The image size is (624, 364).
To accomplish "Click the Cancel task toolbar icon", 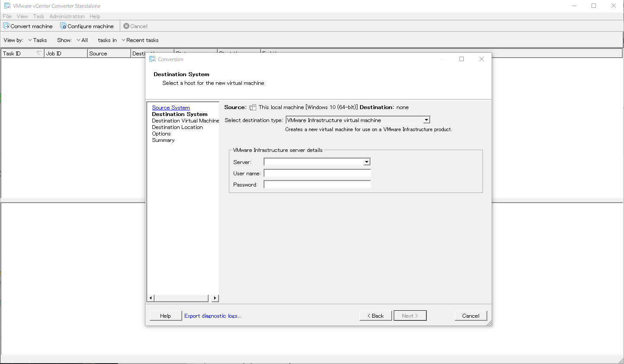I will pos(126,26).
